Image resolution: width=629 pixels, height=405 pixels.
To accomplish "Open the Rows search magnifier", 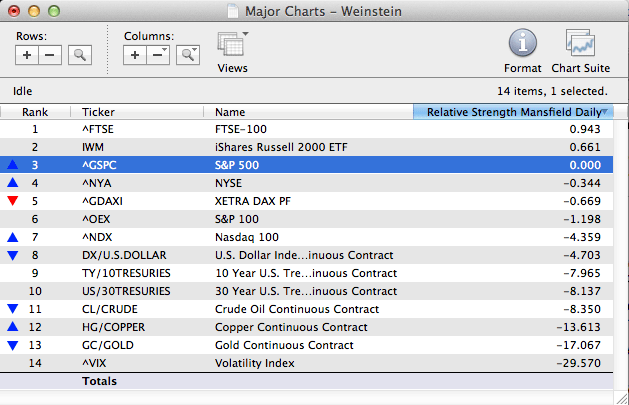I will tap(79, 55).
